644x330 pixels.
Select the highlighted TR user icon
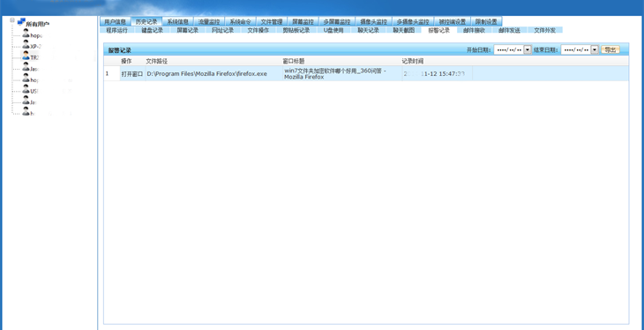26,56
